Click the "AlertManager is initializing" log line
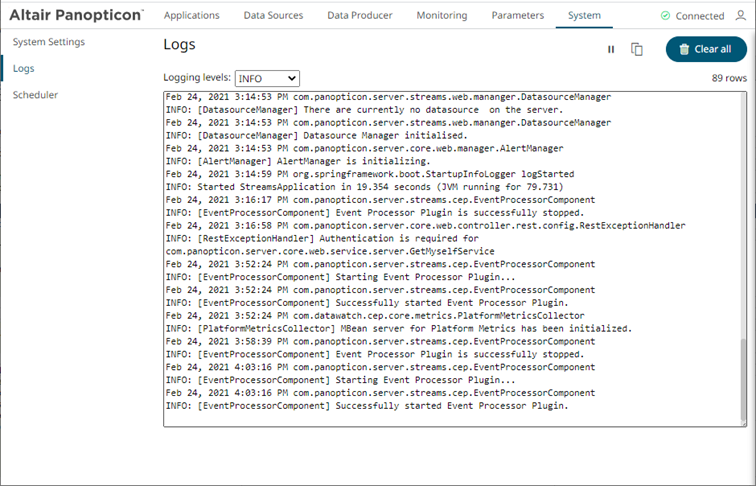 pyautogui.click(x=298, y=161)
